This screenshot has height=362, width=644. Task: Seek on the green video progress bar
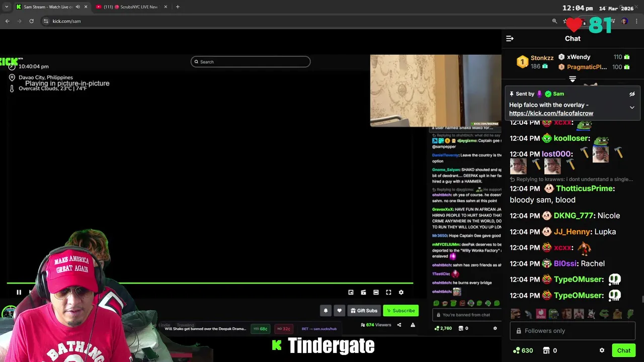(210, 283)
